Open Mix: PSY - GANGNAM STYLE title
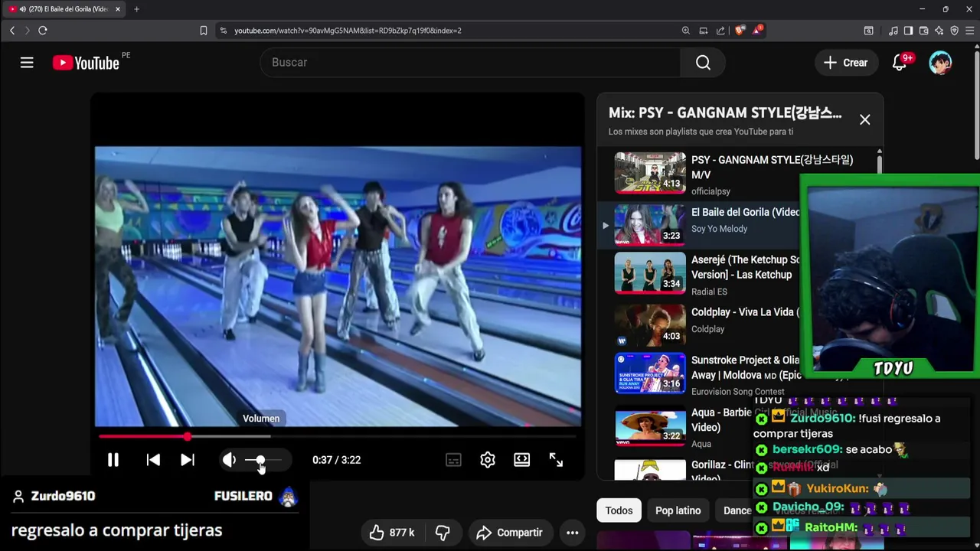 click(725, 112)
